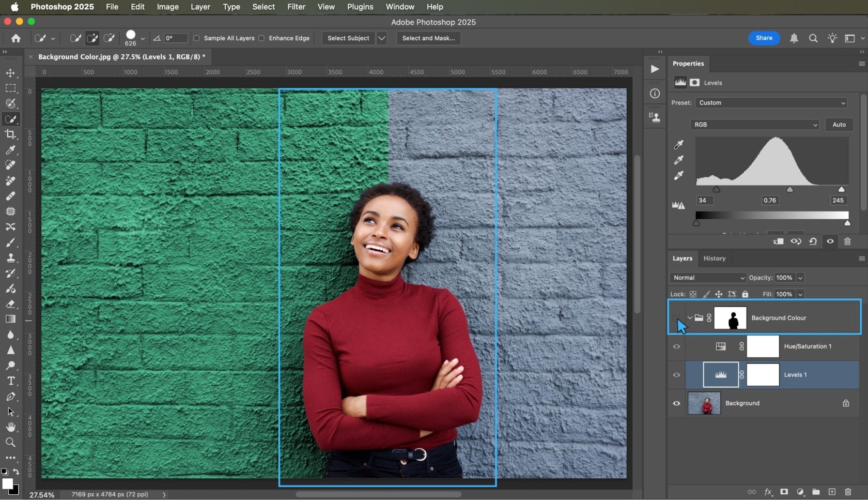
Task: Select the Zoom tool
Action: (11, 442)
